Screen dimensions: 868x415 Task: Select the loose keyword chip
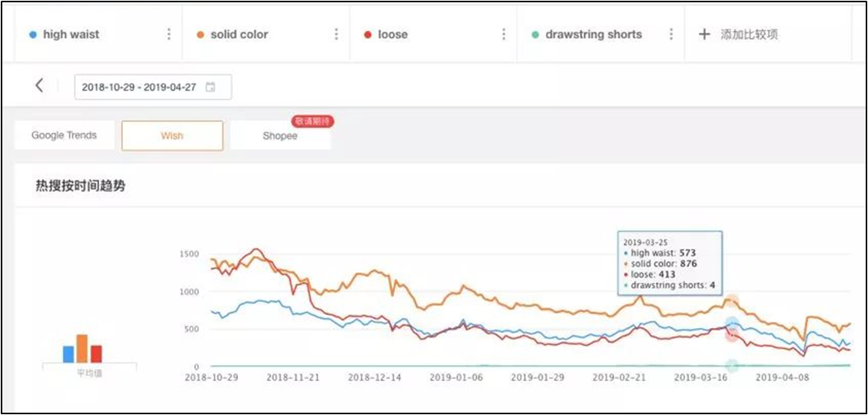point(392,35)
